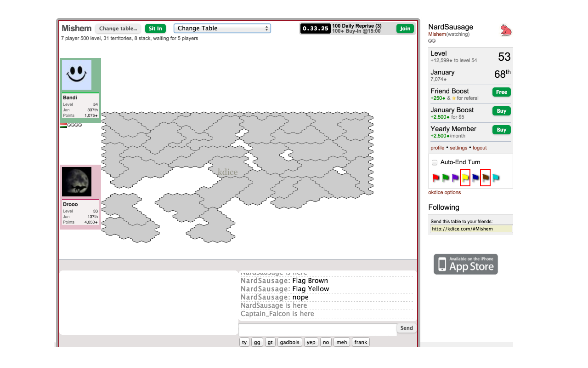Open Drooo's moon avatar

click(x=77, y=182)
